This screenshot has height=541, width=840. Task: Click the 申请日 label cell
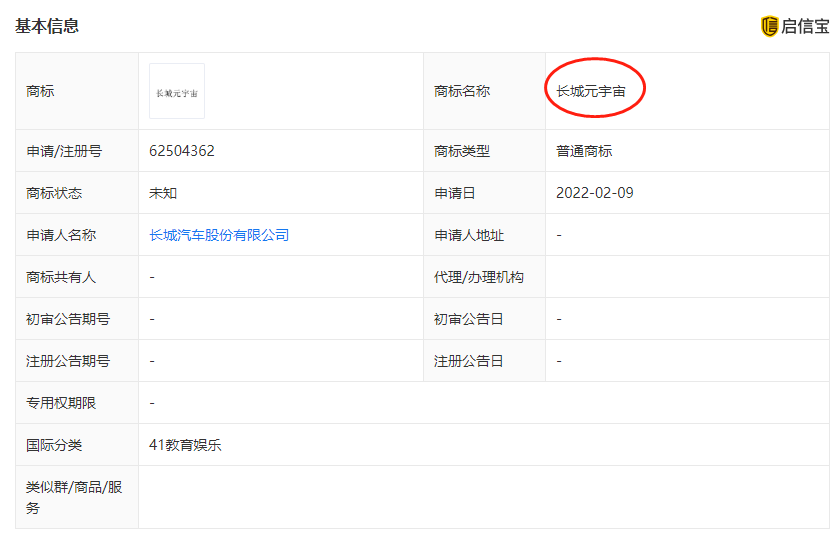click(484, 193)
